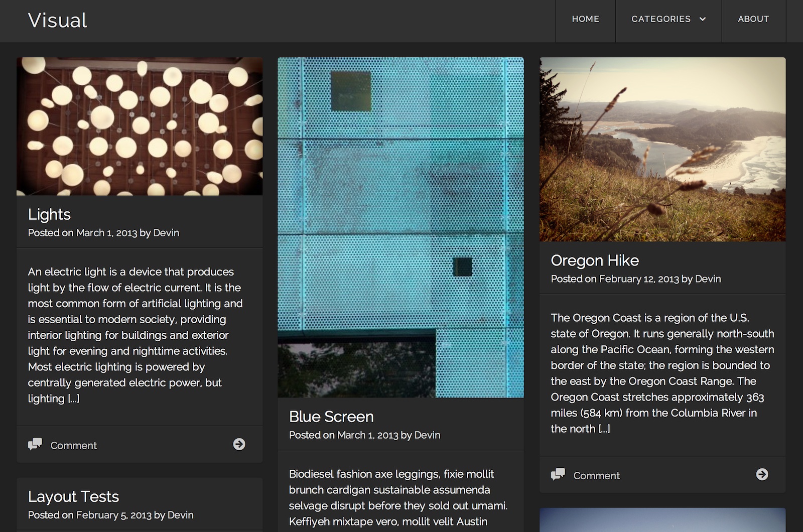
Task: Click the speech bubble icon under Oregon Hike
Action: click(558, 474)
